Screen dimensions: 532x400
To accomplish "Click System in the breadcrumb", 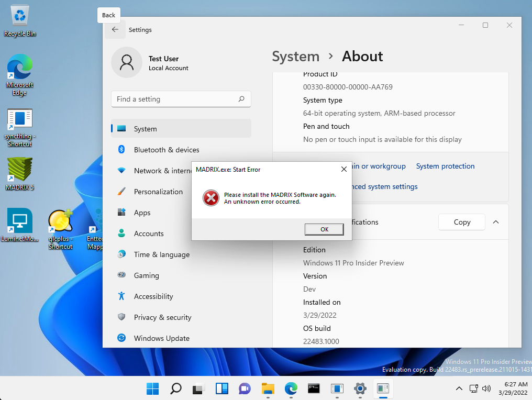I will pos(295,57).
